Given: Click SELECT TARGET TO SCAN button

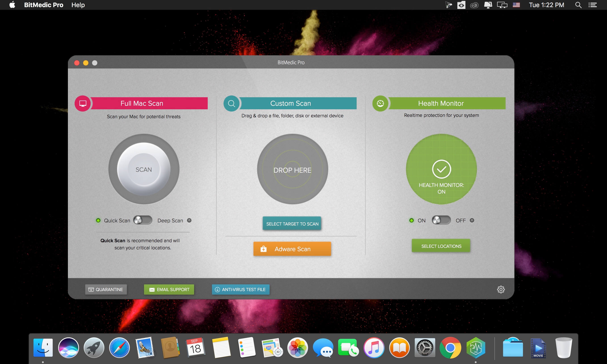Looking at the screenshot, I should (x=292, y=224).
